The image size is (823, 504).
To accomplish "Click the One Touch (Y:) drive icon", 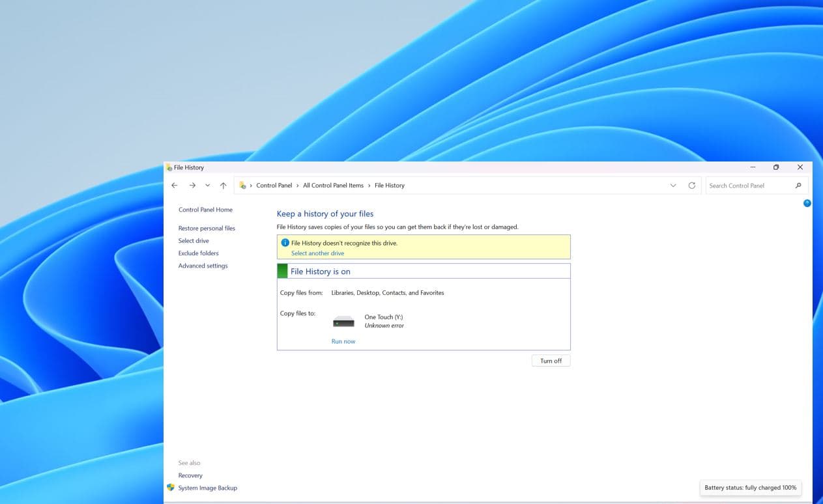I will pyautogui.click(x=343, y=321).
